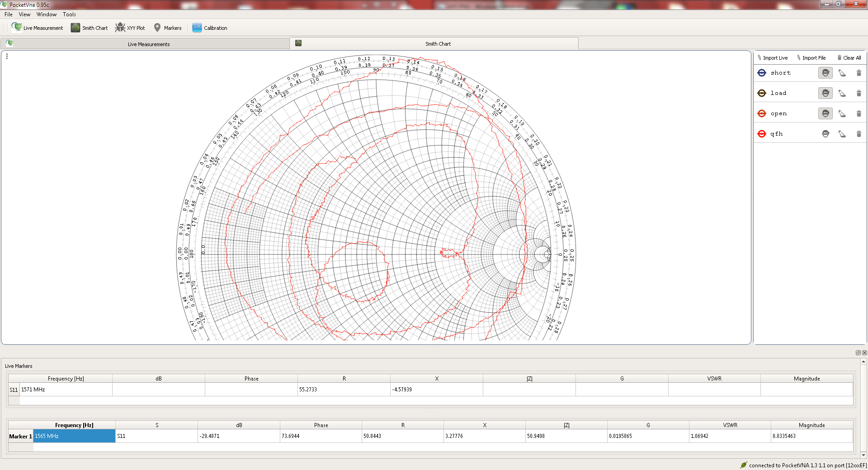Viewport: 868px width, 470px height.
Task: Open the Calibration tool
Action: [x=210, y=28]
